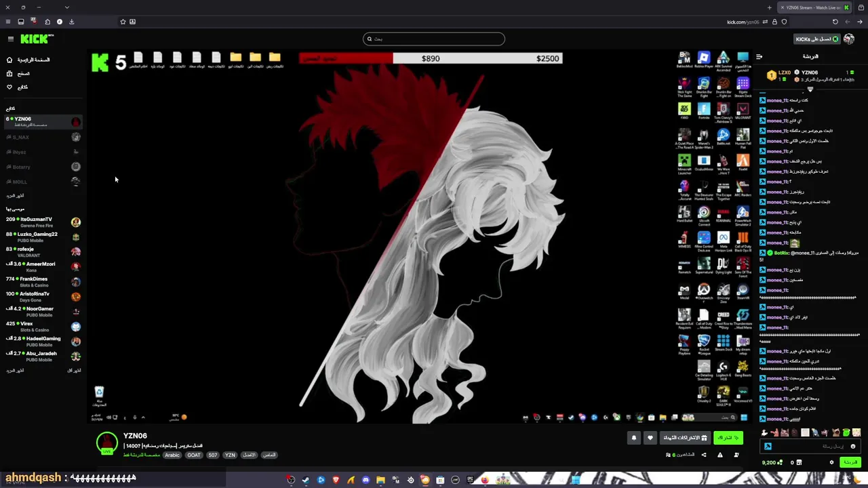Click the green subscribe button
The width and height of the screenshot is (868, 488).
728,438
